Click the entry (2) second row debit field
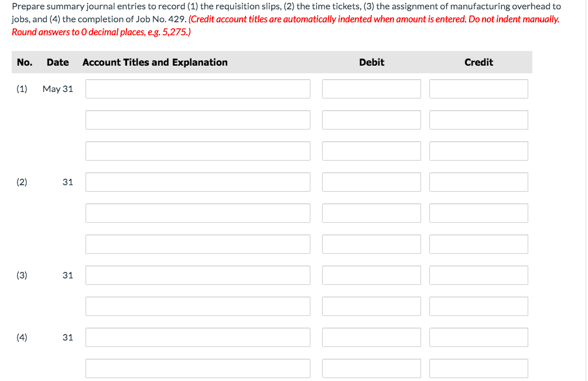The width and height of the screenshot is (588, 381). click(371, 213)
